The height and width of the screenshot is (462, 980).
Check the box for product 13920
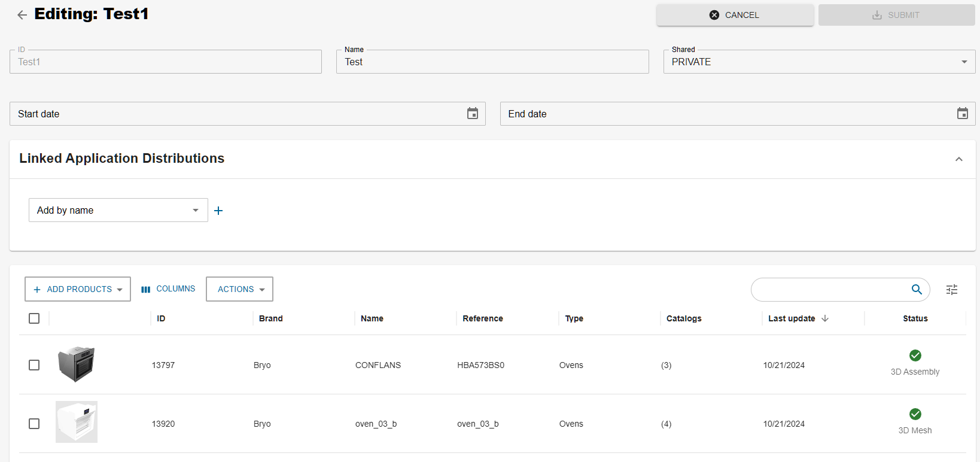(x=34, y=424)
